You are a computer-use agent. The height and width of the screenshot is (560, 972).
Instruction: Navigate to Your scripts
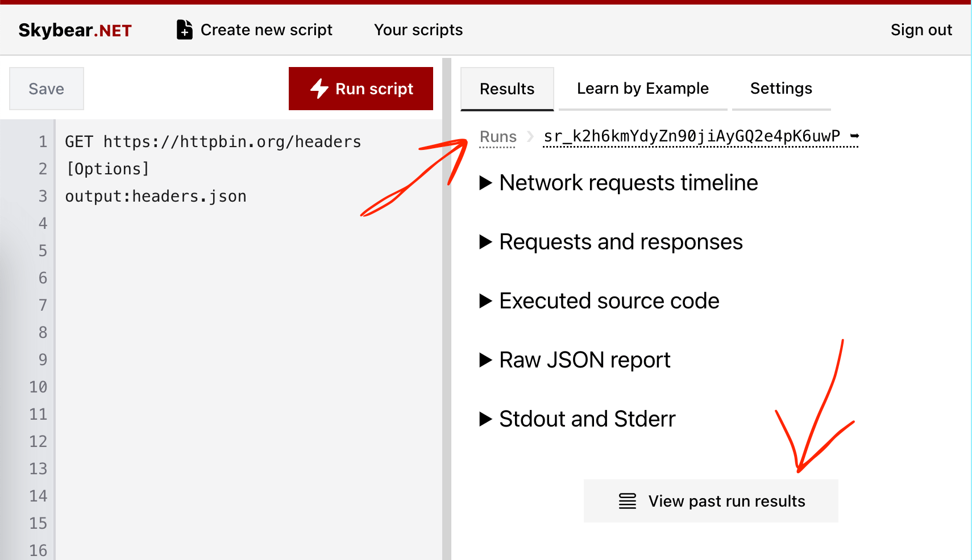pos(418,30)
